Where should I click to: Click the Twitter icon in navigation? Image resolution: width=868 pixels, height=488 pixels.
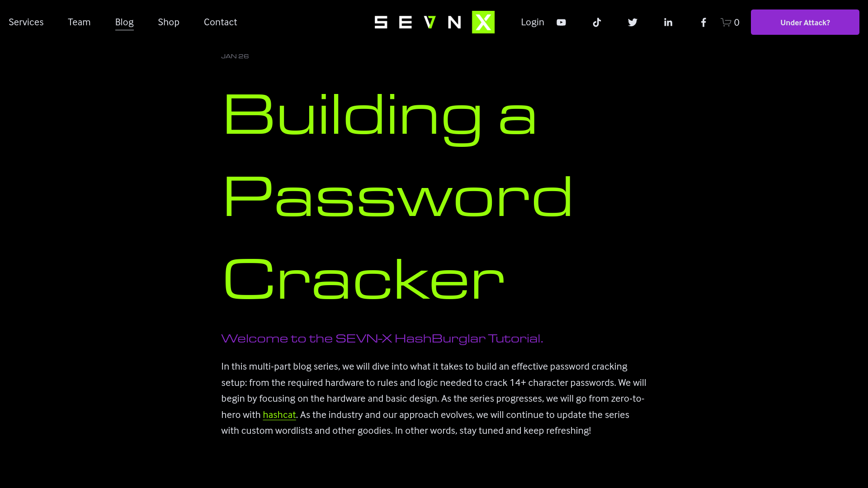tap(632, 22)
